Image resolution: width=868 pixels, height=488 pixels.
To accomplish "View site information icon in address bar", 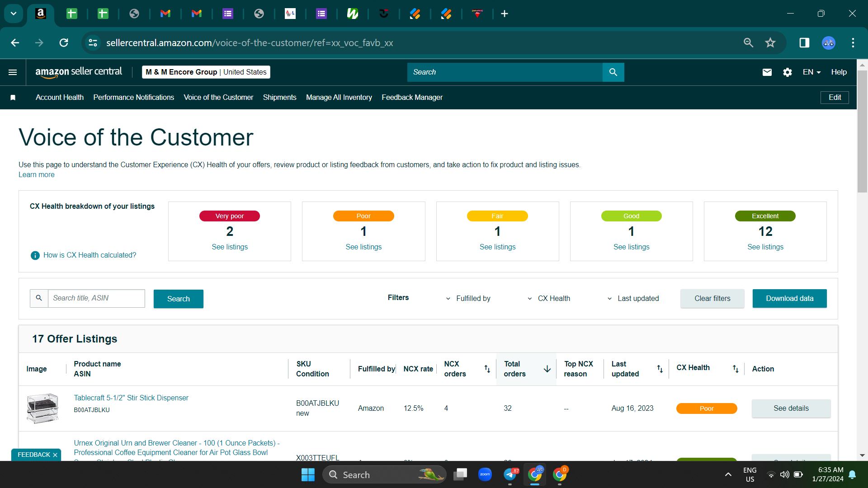I will [93, 42].
